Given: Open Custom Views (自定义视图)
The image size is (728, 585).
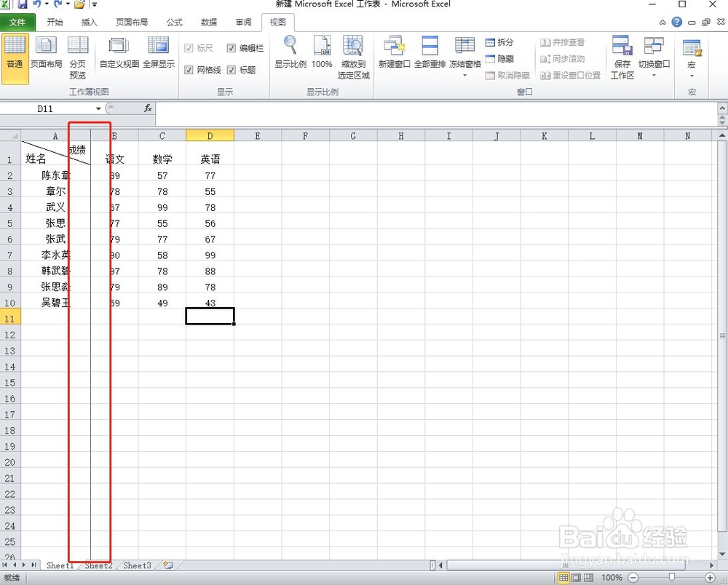Looking at the screenshot, I should click(x=119, y=53).
